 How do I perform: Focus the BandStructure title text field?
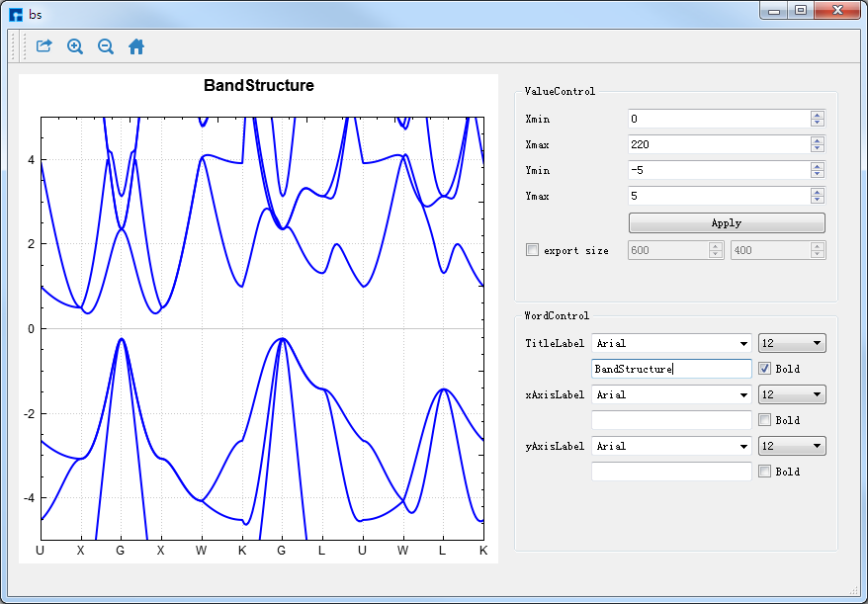coord(671,369)
